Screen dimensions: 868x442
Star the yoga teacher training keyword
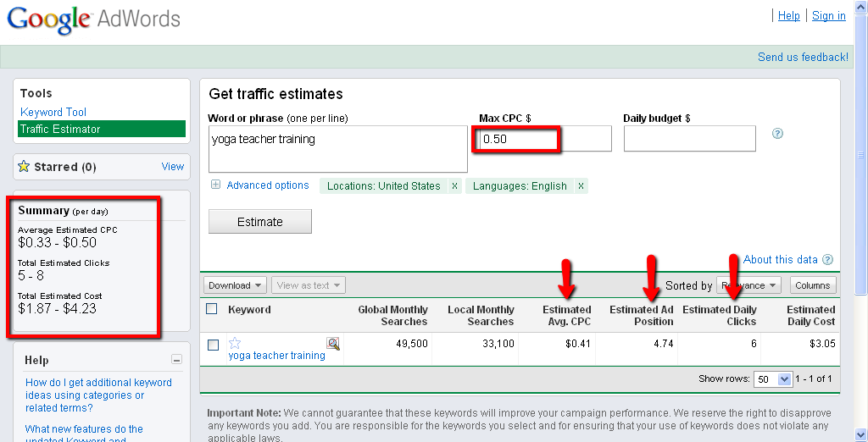coord(235,343)
